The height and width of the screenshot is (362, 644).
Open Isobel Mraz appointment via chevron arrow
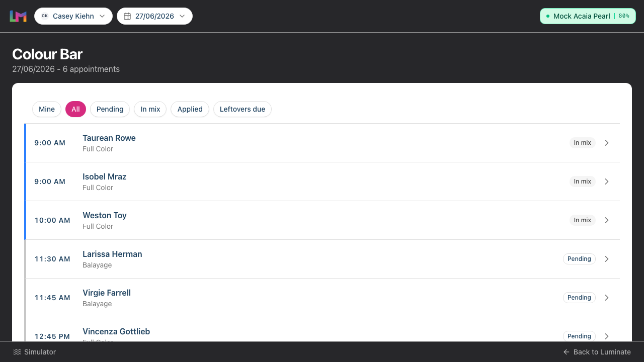(x=607, y=182)
